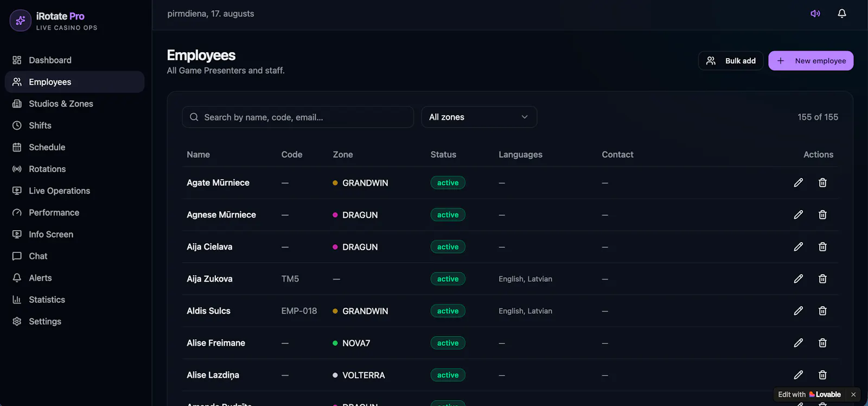Click the Zone column header
The image size is (868, 406).
[x=343, y=155]
